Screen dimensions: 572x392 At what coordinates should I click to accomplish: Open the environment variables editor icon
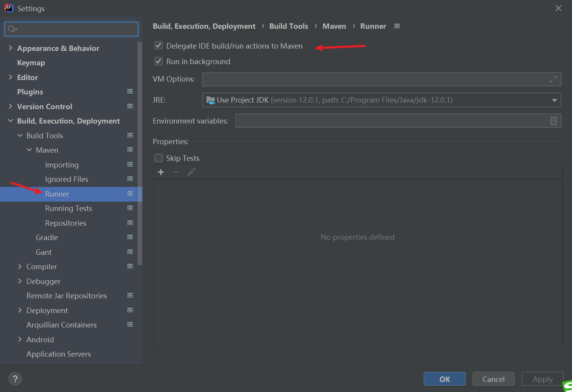(x=553, y=121)
